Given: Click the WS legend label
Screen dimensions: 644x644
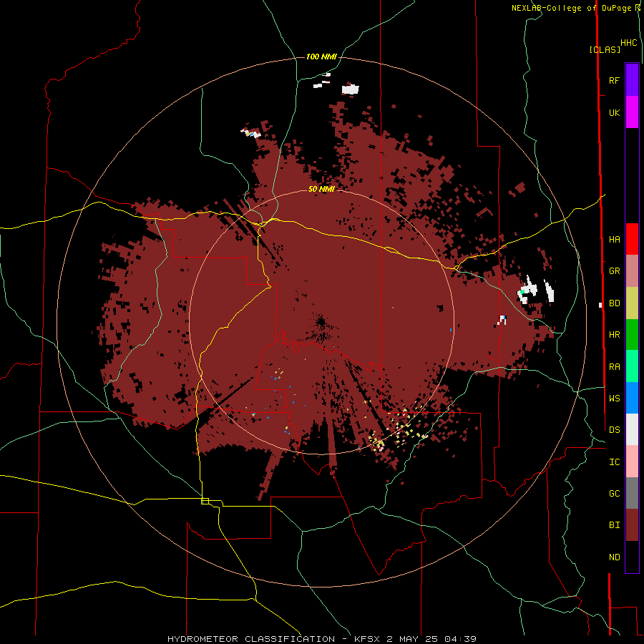Looking at the screenshot, I should click(x=614, y=398).
